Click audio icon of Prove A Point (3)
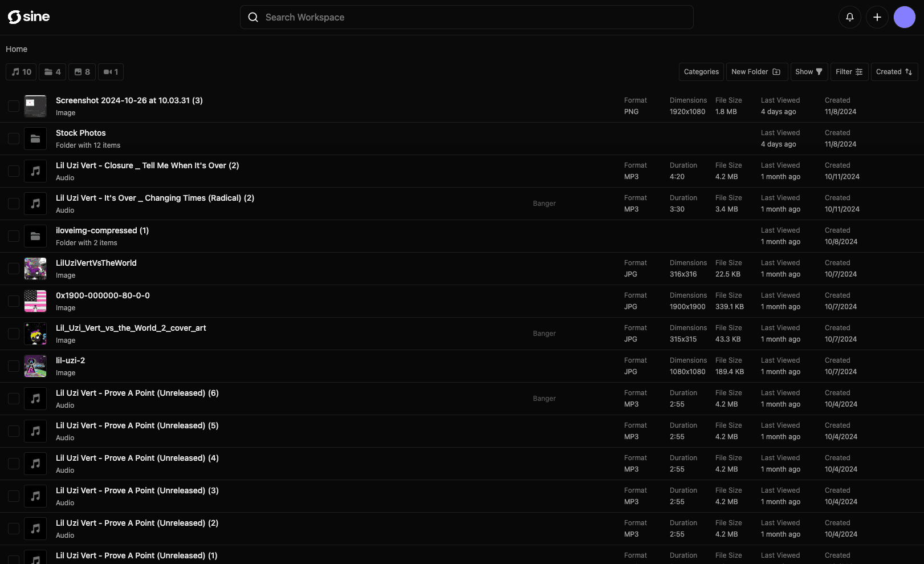Screen dimensions: 924x564 35,496
